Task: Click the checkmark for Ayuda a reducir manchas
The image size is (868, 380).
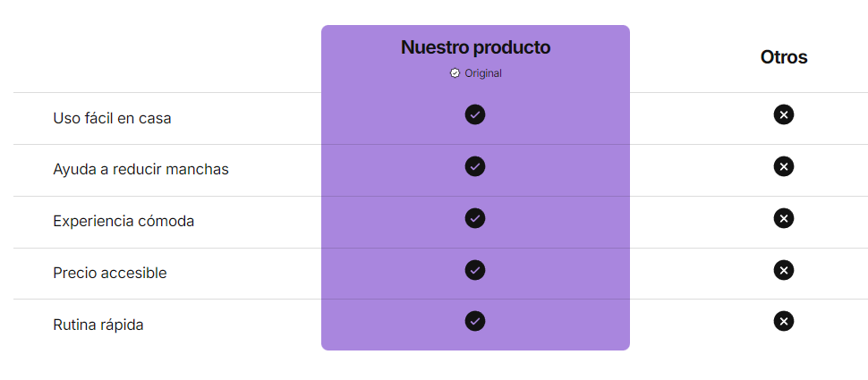Action: point(475,166)
